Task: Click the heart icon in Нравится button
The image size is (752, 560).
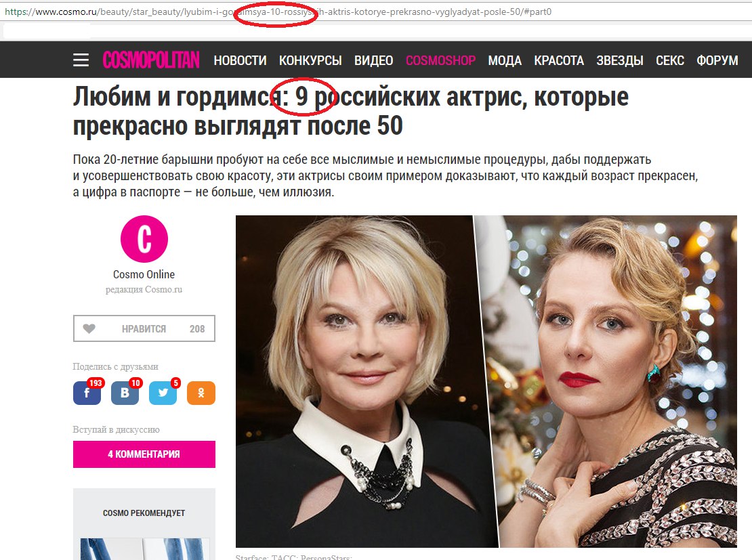Action: tap(89, 328)
